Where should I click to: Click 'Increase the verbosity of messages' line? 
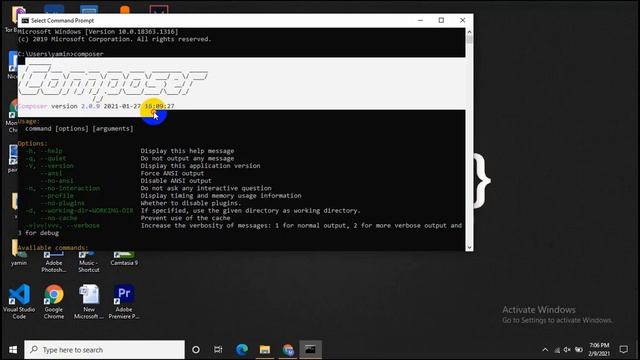point(301,225)
